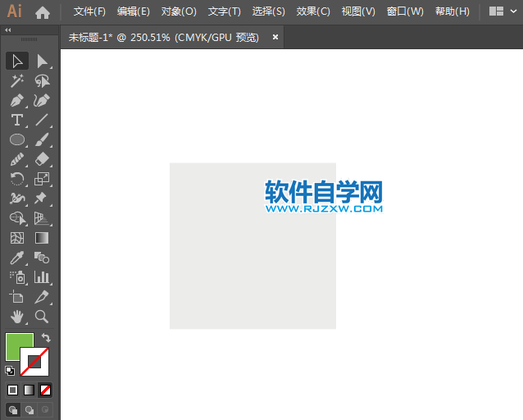Select the Selection tool (black arrow)
This screenshot has width=523, height=420.
(x=17, y=61)
